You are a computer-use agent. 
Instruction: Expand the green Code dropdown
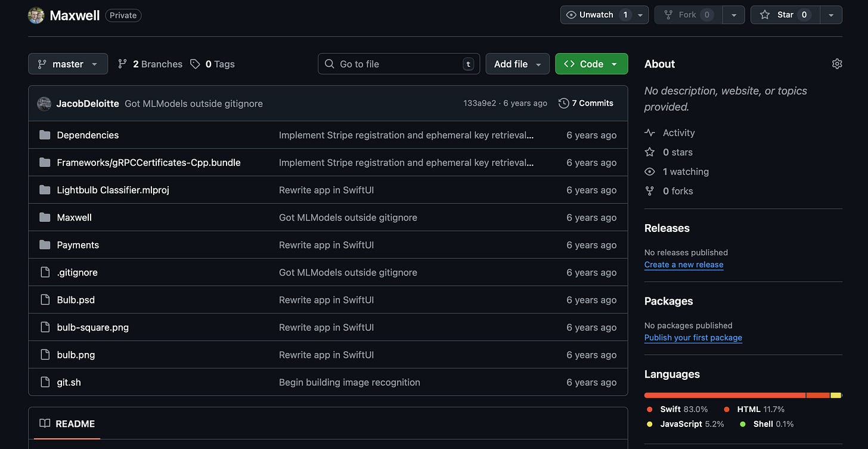pyautogui.click(x=591, y=64)
